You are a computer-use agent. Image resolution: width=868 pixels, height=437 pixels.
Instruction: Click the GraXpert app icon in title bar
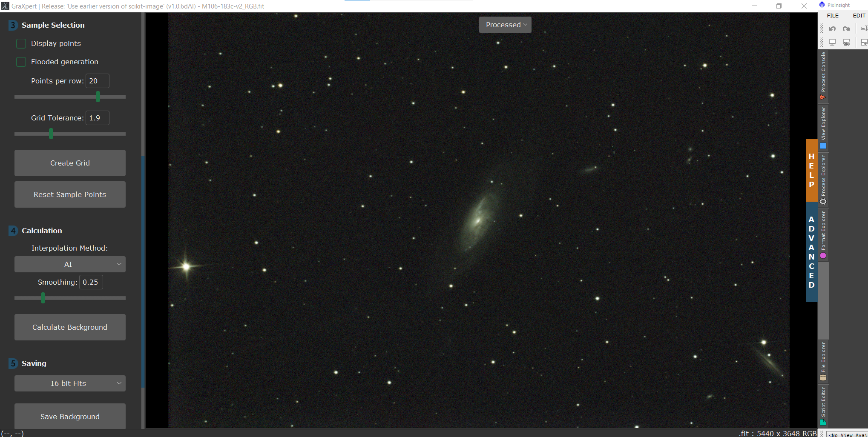5,6
